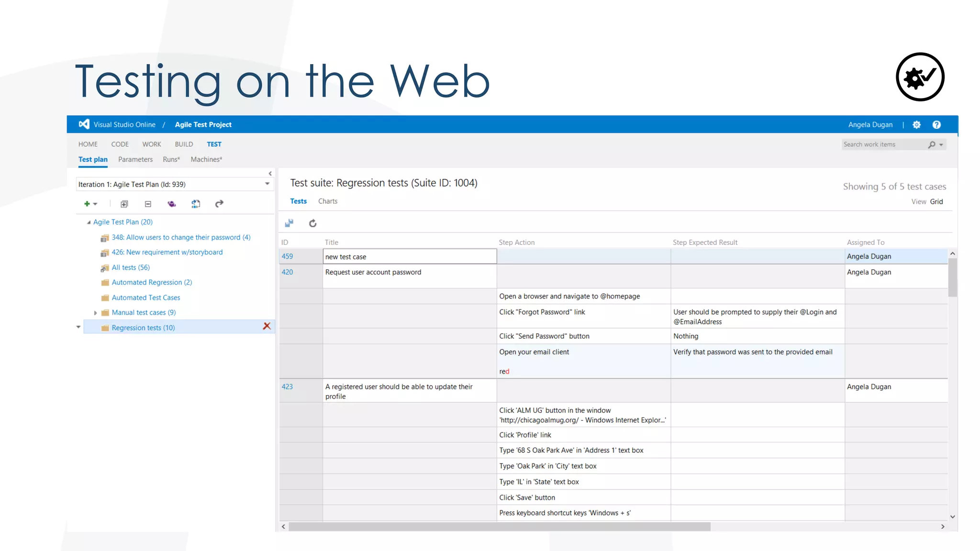Viewport: 980px width, 551px height.
Task: Click the horizontal scrollbar thumb
Action: tap(499, 527)
